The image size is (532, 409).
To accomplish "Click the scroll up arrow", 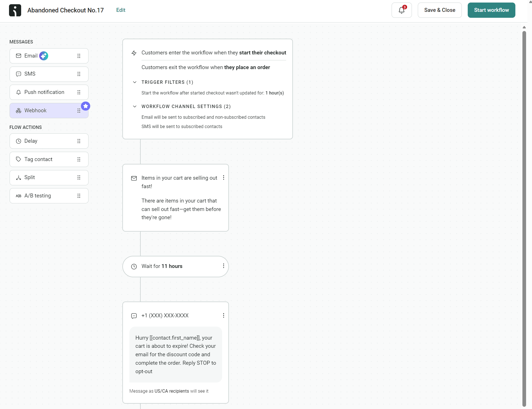I will [524, 27].
